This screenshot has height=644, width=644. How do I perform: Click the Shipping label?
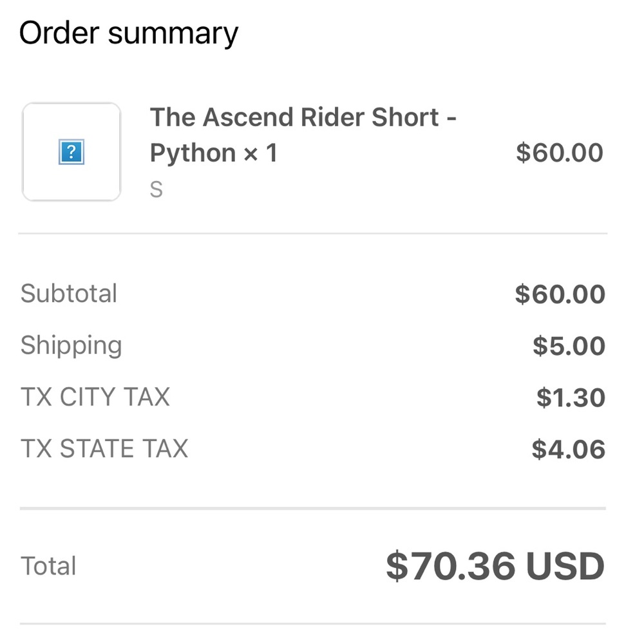click(71, 345)
